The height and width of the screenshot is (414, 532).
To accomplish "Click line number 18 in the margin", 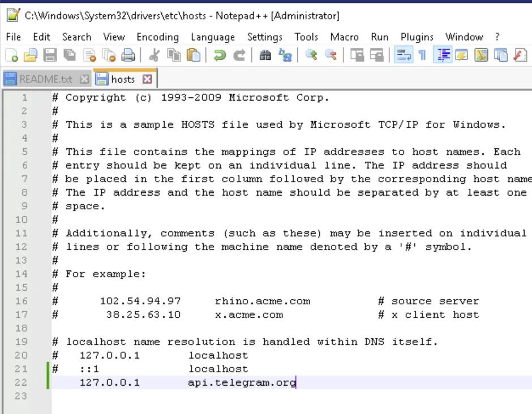I will click(x=21, y=328).
